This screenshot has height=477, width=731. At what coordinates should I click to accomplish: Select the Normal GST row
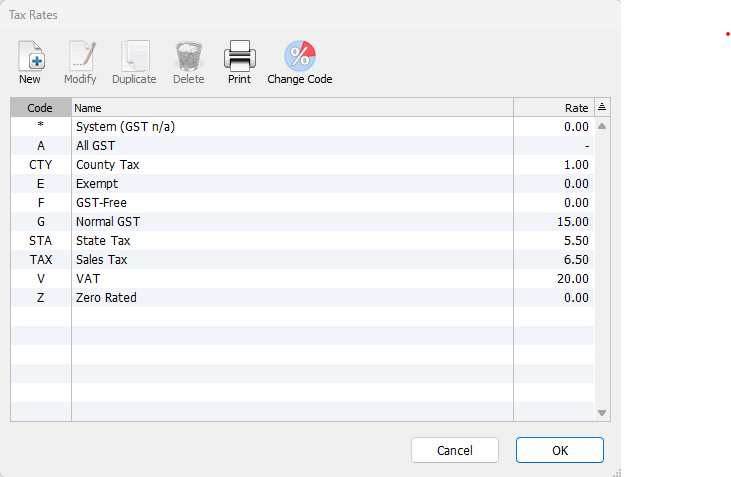tap(302, 221)
